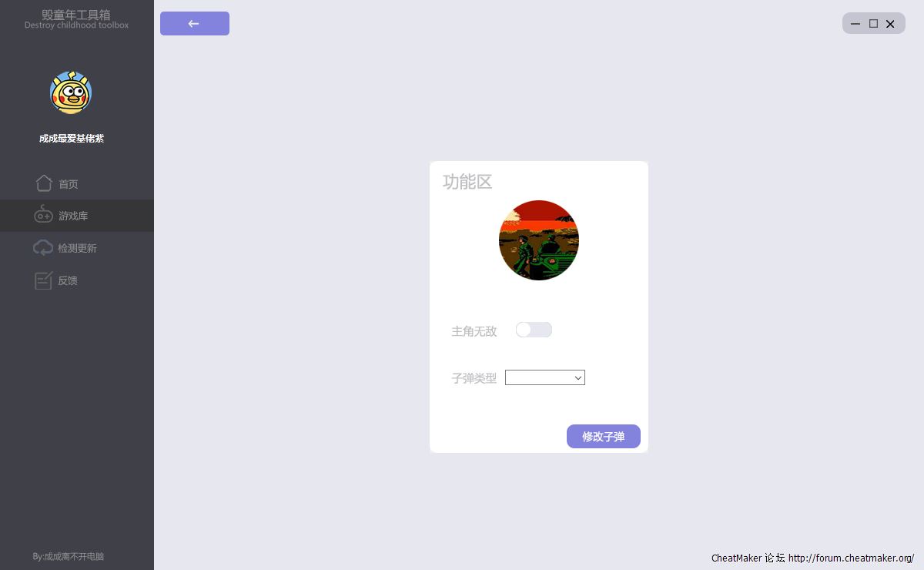Click the 毁童年工具箱 app title
Viewport: 924px width, 570px height.
tap(76, 15)
